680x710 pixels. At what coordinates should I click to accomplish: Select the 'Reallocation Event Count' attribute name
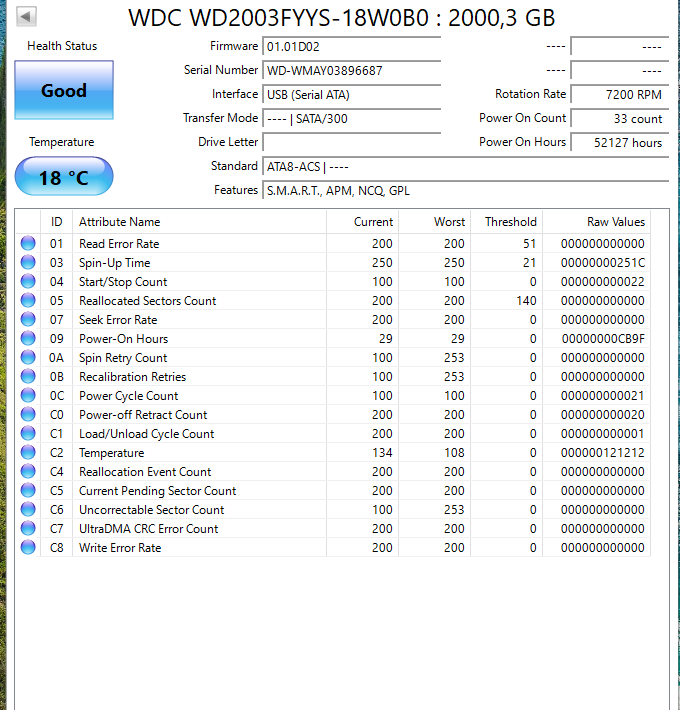pos(145,472)
